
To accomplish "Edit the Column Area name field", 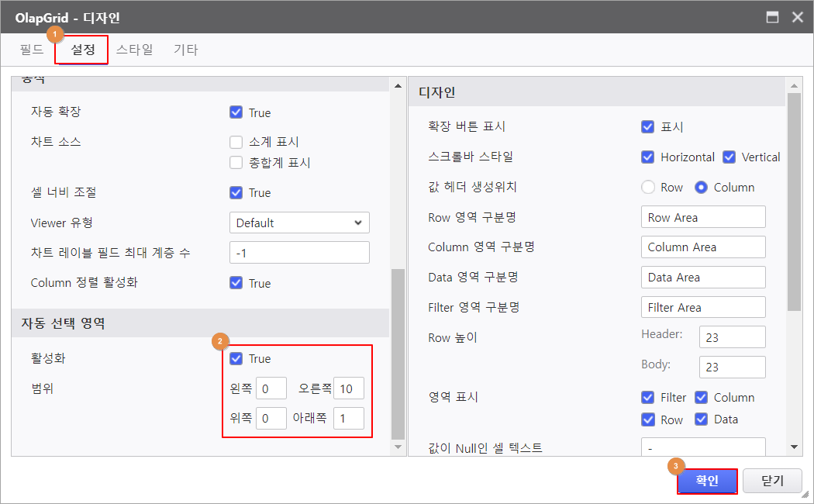I will tap(703, 247).
